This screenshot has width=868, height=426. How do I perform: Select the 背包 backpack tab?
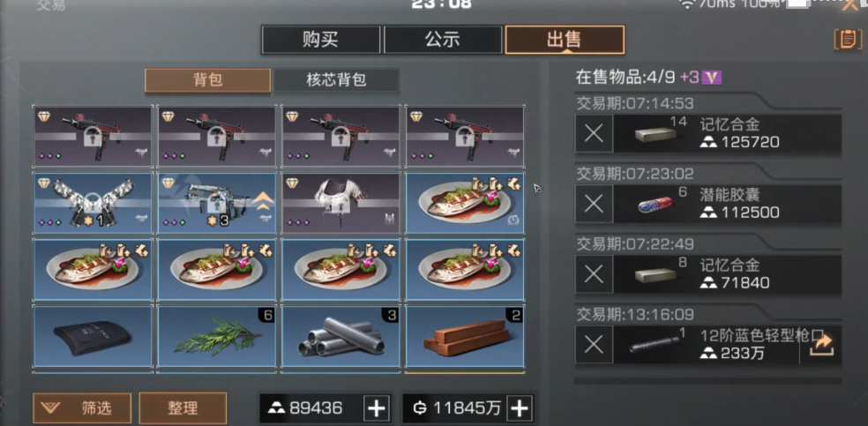[207, 80]
